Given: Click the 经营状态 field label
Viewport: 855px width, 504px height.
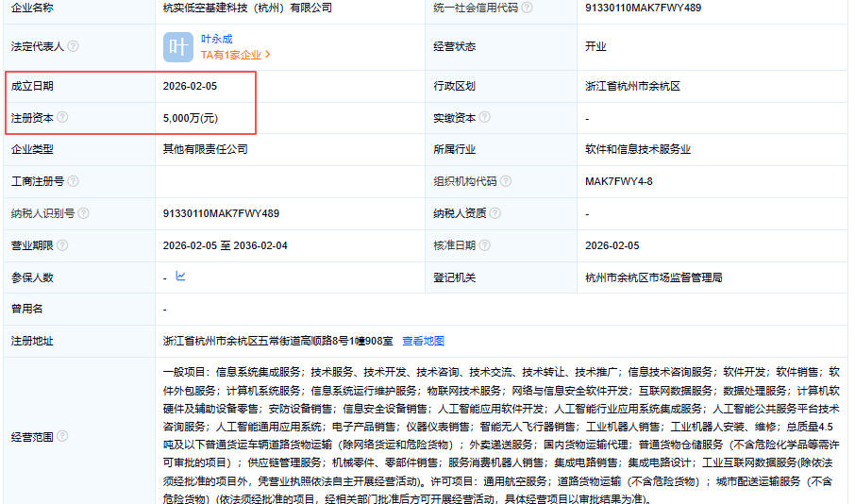Looking at the screenshot, I should (454, 46).
